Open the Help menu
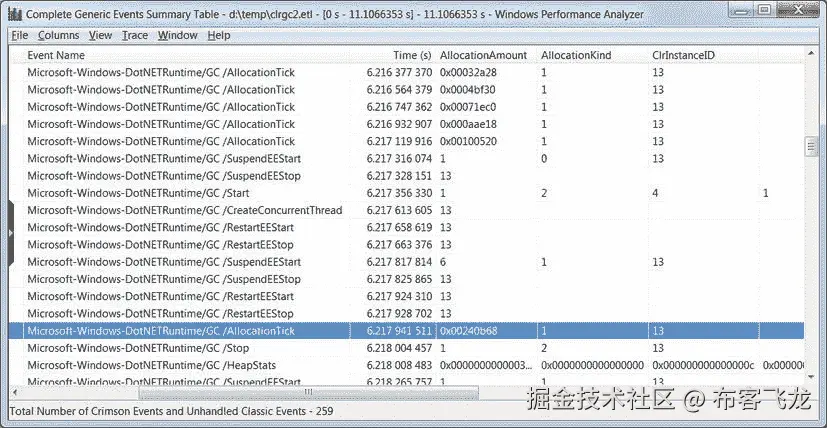The width and height of the screenshot is (827, 428). pos(219,35)
